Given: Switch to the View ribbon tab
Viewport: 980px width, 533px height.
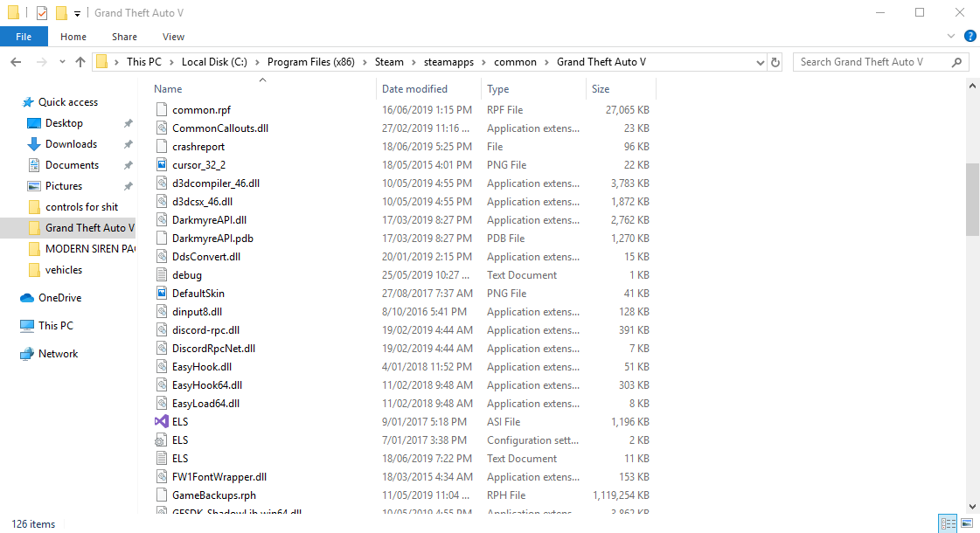Looking at the screenshot, I should 173,37.
